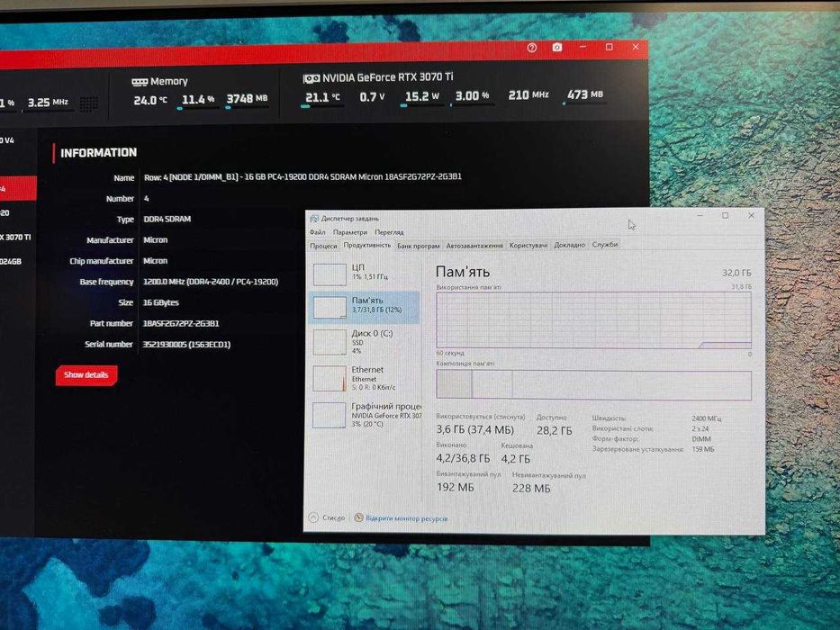This screenshot has height=630, width=840.
Task: Open the Перегляд menu in Task Manager
Action: (x=389, y=232)
